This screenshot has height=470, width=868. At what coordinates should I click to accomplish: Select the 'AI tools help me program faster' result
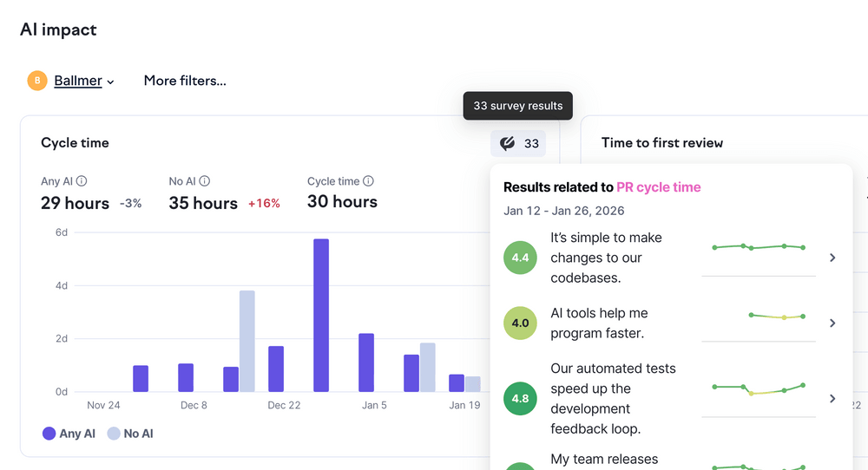pos(599,323)
